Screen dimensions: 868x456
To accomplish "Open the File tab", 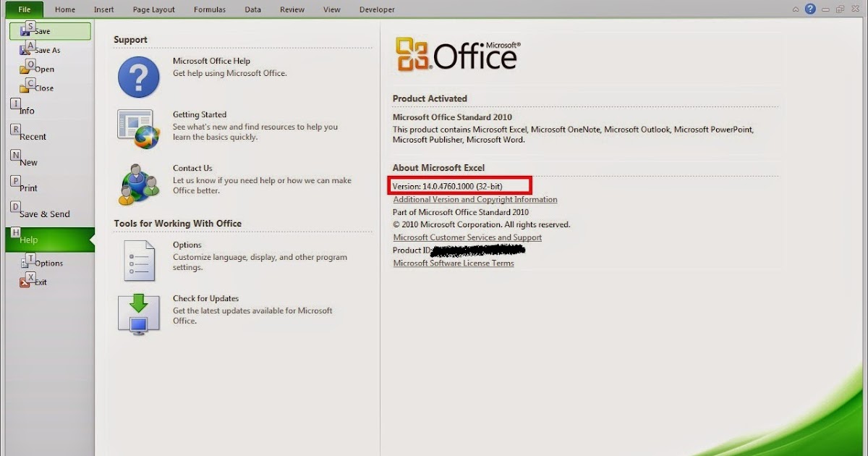I will tap(25, 9).
